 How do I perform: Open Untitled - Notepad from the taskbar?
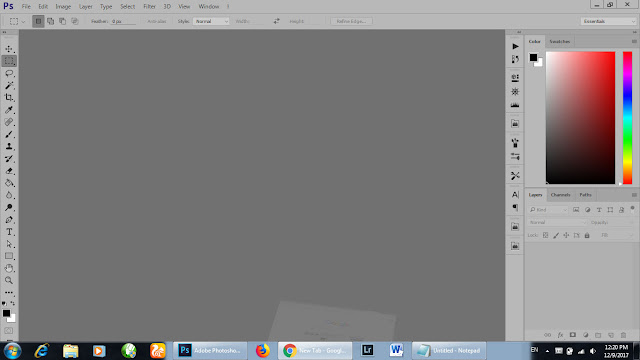449,351
